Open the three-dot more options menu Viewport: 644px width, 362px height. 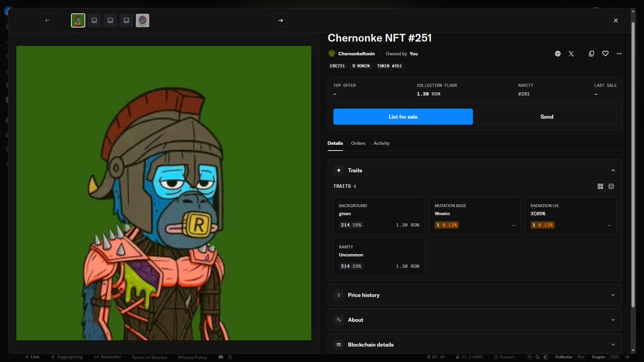(x=619, y=54)
